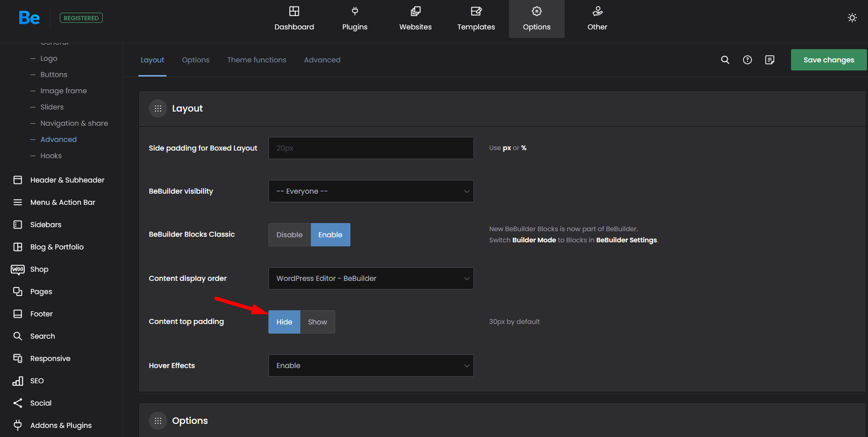
Task: Open the Advanced tab
Action: 322,60
